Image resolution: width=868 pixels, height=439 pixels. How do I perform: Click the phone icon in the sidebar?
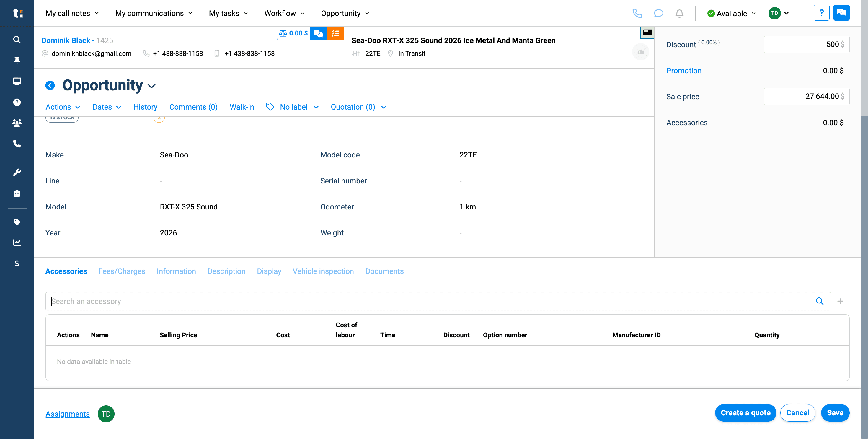[x=17, y=144]
